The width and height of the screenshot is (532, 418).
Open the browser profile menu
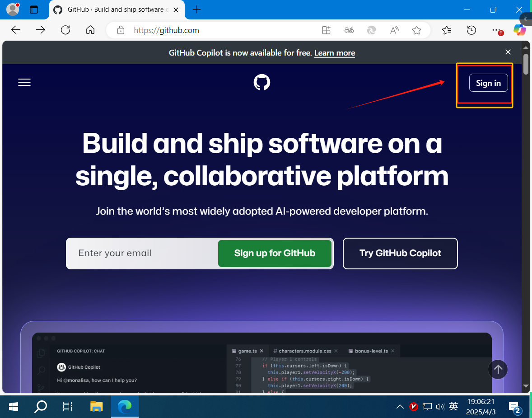click(13, 9)
